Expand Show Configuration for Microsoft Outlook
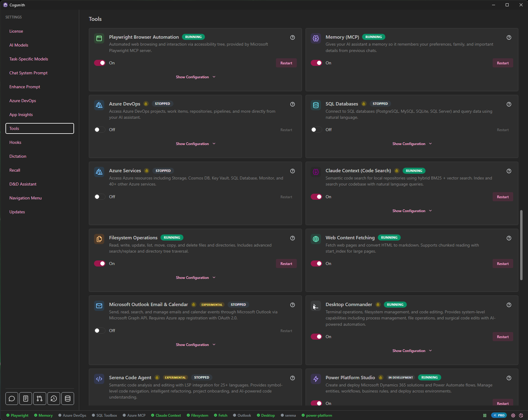528x420 pixels. tap(196, 345)
